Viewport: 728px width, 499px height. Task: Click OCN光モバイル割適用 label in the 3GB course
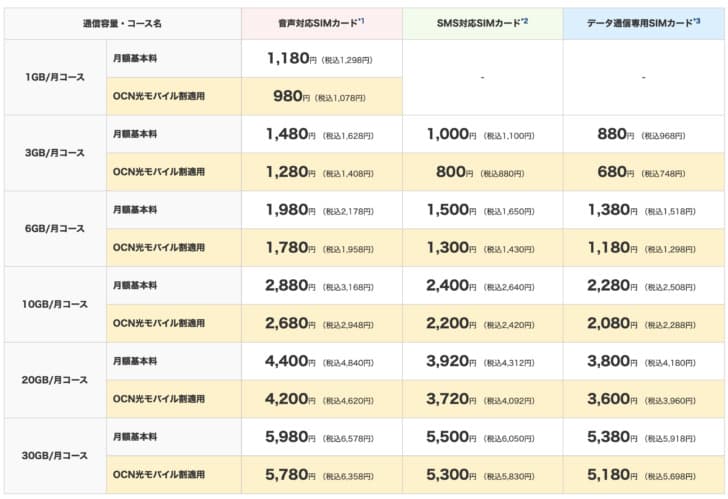pyautogui.click(x=159, y=172)
